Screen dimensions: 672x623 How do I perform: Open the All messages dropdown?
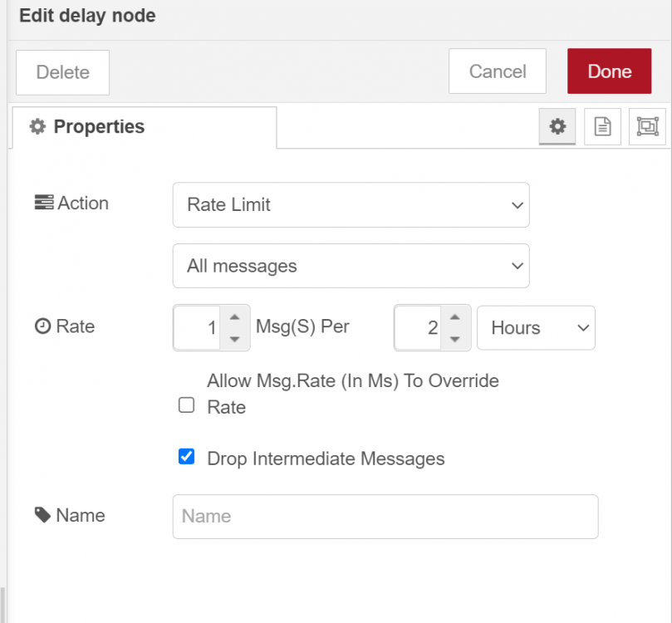pyautogui.click(x=351, y=266)
